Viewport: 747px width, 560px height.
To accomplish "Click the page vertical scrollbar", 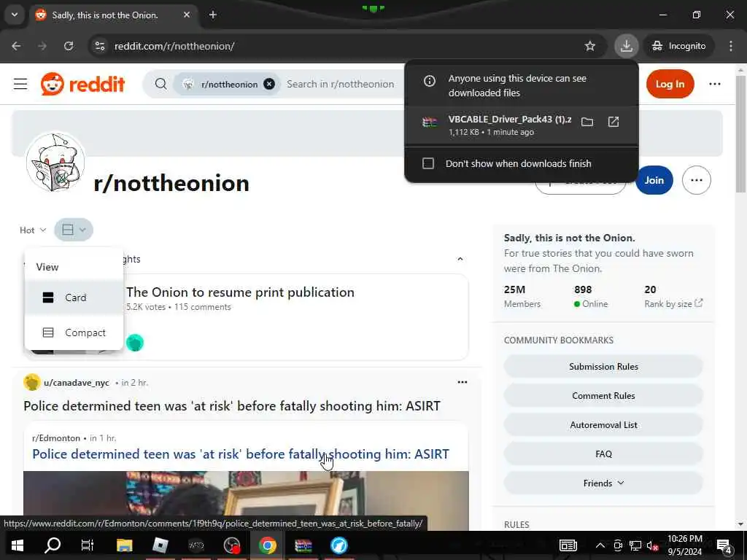I will click(740, 133).
